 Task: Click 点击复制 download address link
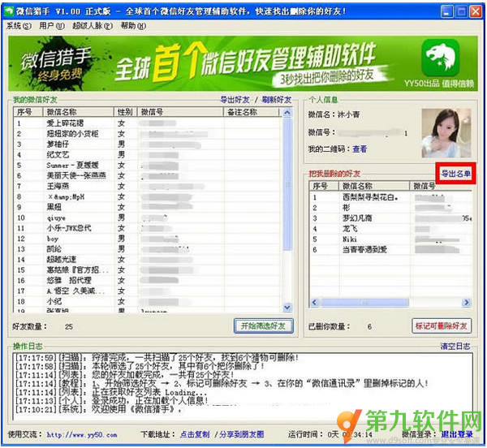click(x=195, y=434)
